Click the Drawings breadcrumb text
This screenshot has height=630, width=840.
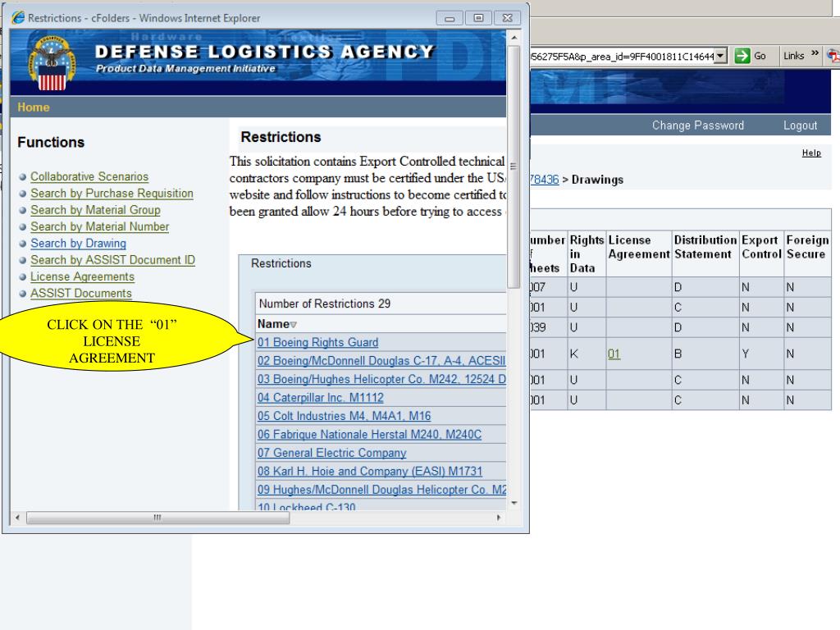597,180
